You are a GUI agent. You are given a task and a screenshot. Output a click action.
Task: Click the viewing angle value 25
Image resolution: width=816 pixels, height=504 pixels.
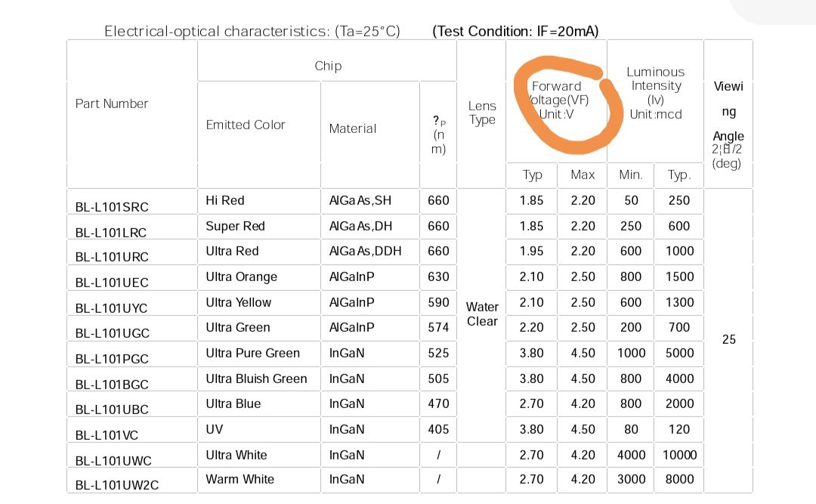(728, 339)
